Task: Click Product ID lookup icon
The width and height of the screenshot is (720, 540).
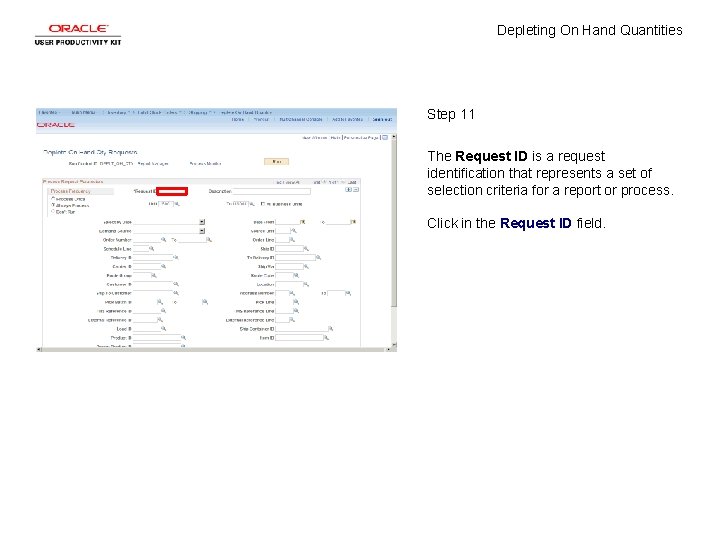Action: pos(183,338)
